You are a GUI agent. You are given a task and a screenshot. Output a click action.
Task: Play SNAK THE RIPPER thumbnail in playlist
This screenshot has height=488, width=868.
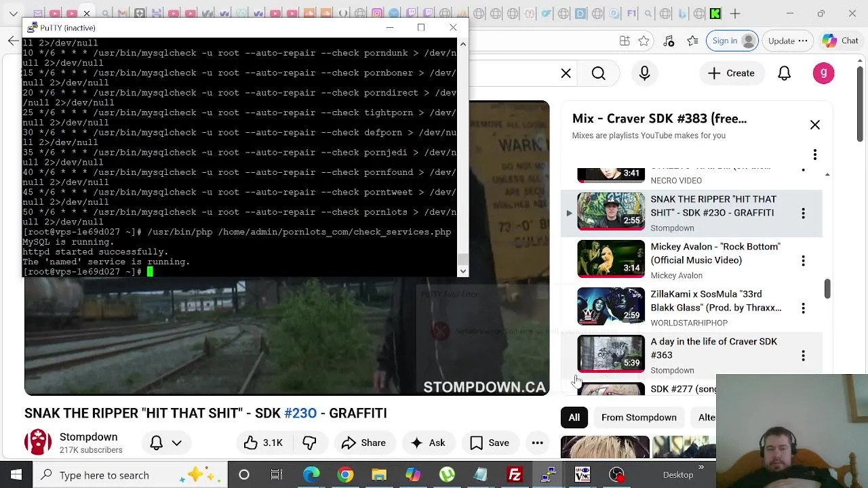[611, 211]
